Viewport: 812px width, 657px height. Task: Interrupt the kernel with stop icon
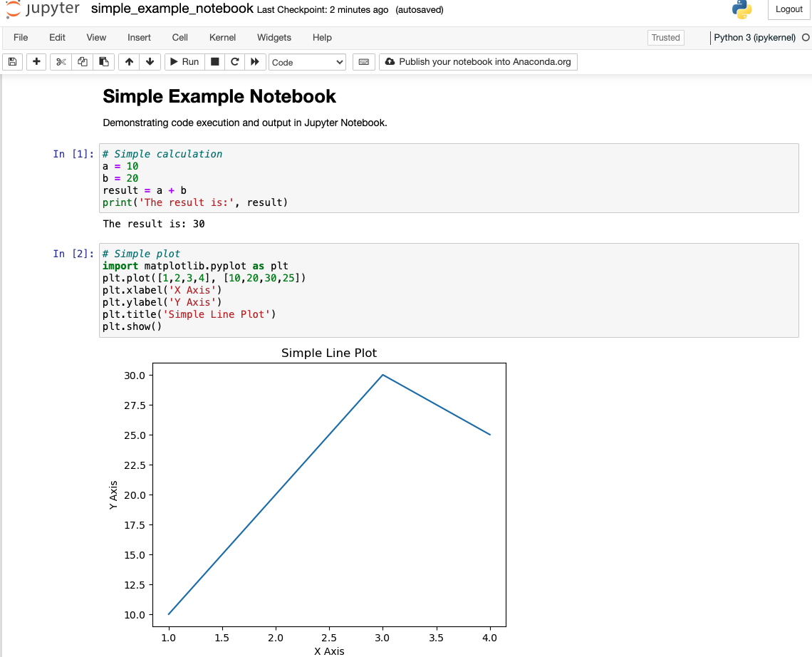click(x=214, y=62)
